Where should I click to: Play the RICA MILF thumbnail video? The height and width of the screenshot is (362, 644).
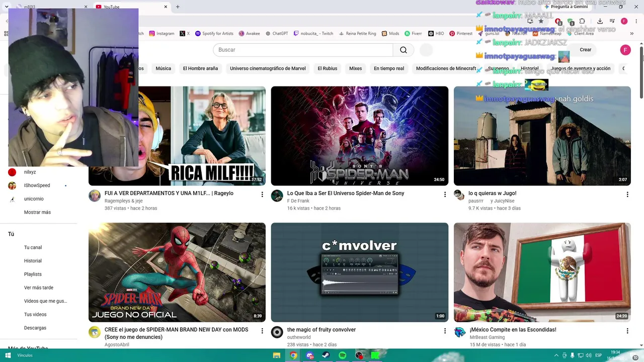[177, 136]
